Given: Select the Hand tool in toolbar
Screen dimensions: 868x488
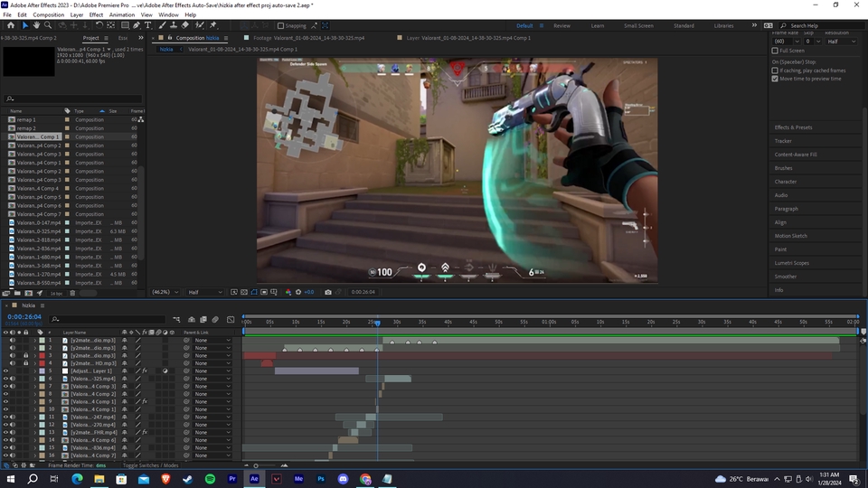Looking at the screenshot, I should tap(36, 25).
